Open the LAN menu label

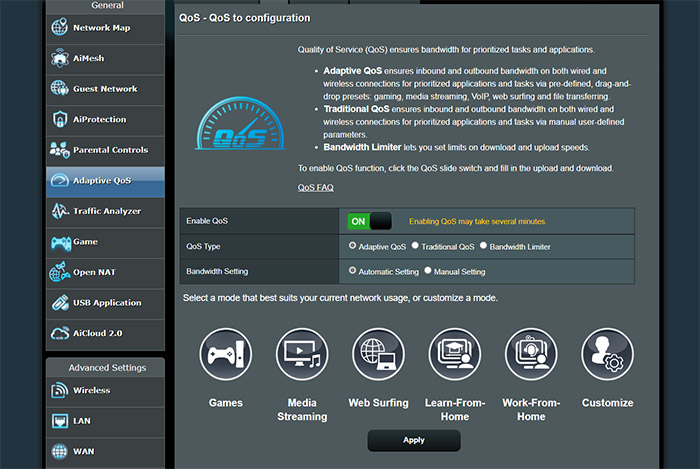click(82, 421)
